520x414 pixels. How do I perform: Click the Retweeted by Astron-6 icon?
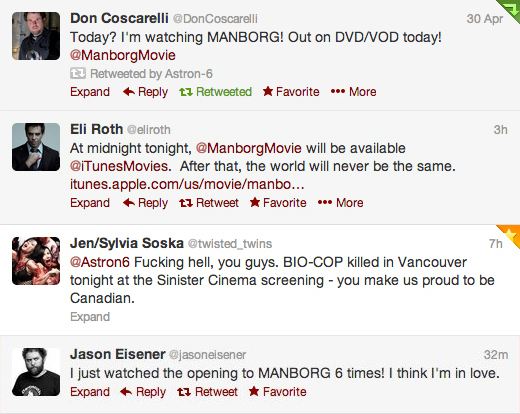[x=78, y=73]
